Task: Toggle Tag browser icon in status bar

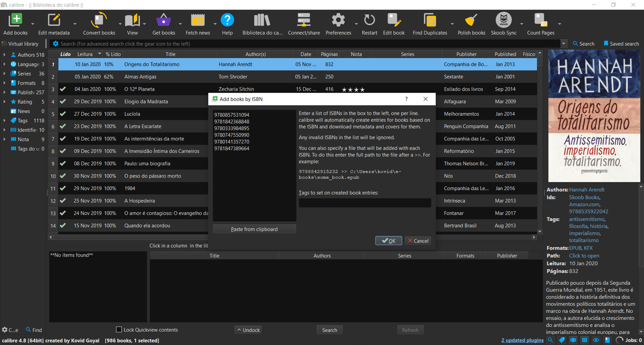Action: click(x=562, y=340)
